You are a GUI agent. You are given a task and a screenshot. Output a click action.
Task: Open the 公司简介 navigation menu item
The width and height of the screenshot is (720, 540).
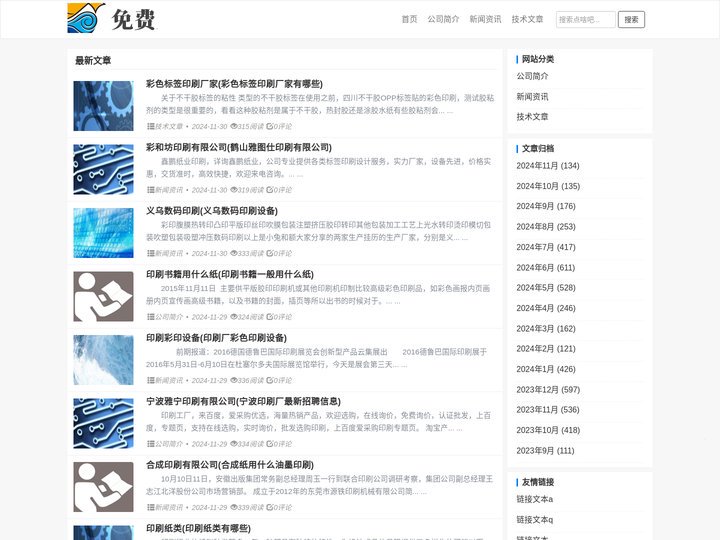pyautogui.click(x=443, y=19)
